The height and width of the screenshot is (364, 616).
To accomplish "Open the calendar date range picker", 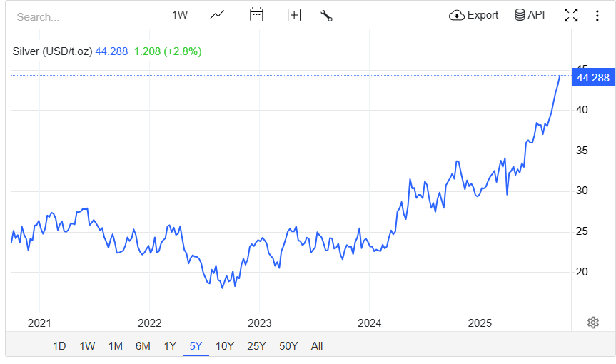I will tap(256, 15).
